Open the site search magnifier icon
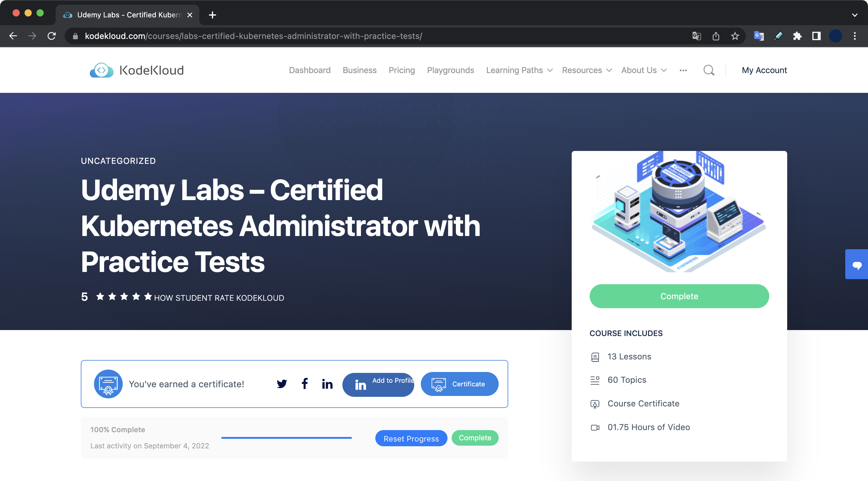 709,70
